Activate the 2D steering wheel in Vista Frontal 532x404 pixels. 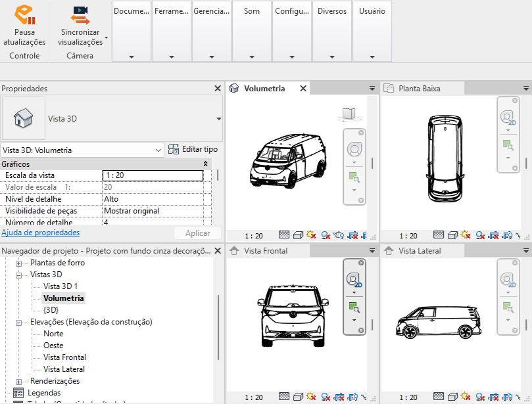[355, 279]
